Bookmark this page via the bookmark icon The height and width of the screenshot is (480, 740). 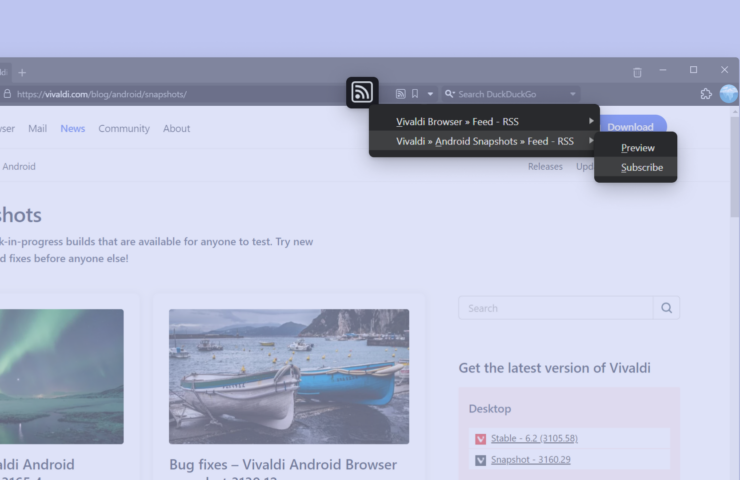415,94
